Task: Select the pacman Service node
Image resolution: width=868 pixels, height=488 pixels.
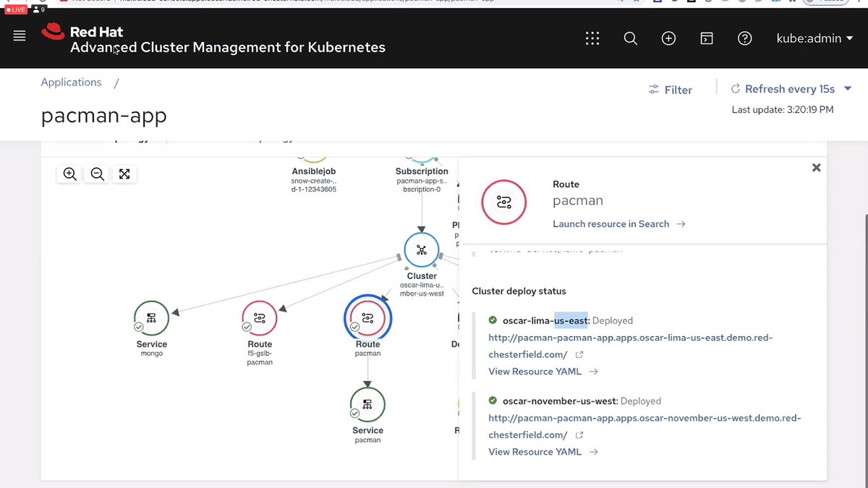Action: (367, 405)
